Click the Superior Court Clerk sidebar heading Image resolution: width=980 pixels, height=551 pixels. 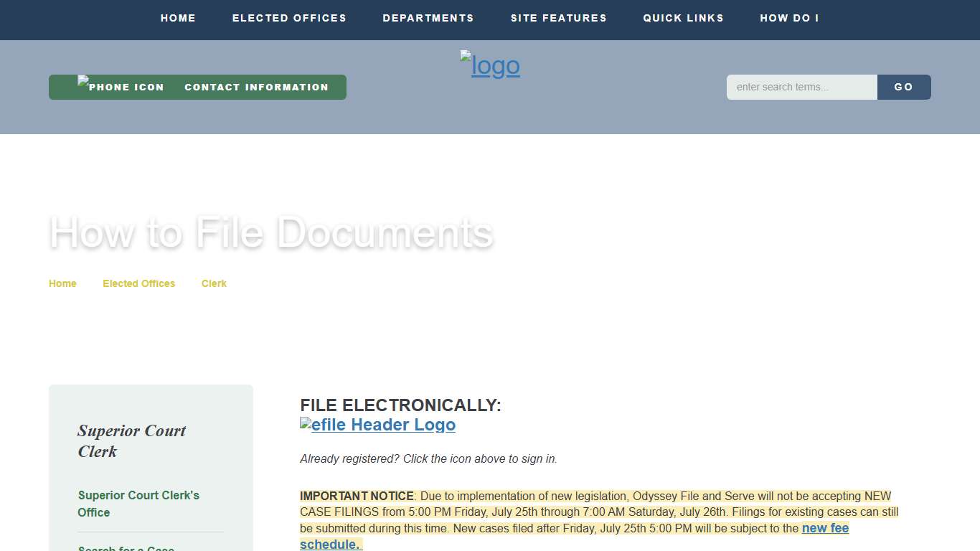tap(131, 441)
